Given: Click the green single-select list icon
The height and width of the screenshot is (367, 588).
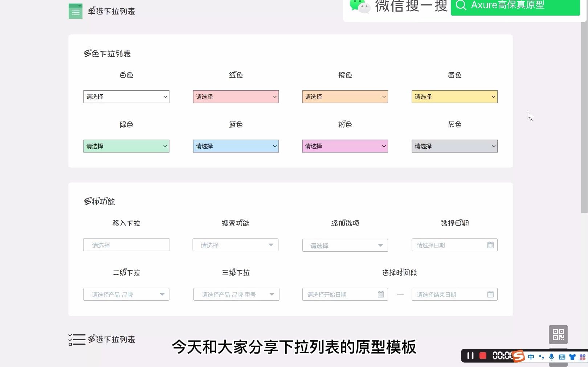Looking at the screenshot, I should [75, 11].
